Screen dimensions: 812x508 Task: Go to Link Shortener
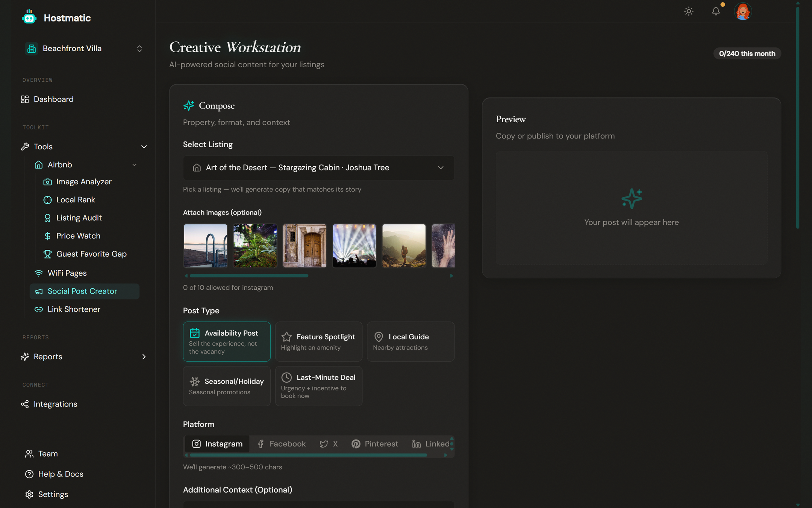point(85,309)
